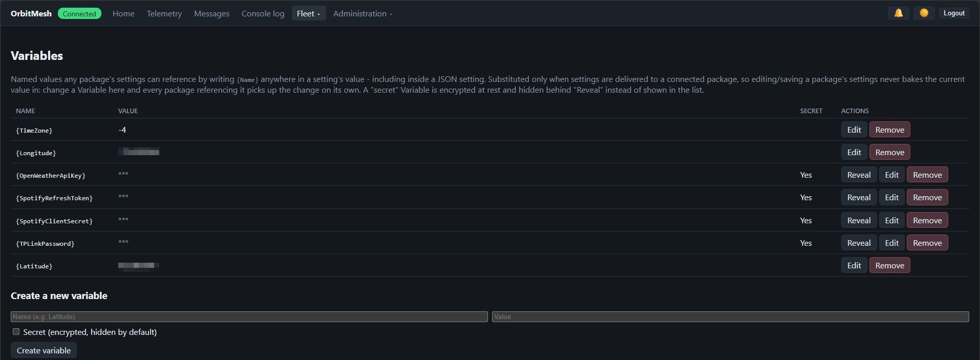The height and width of the screenshot is (360, 980).
Task: Expand the Administration dropdown menu
Action: point(363,13)
